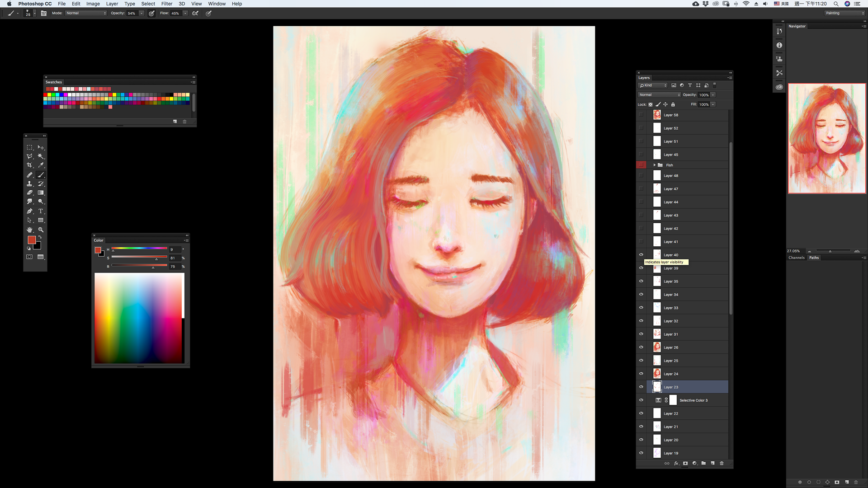Open the Filter menu
Image resolution: width=868 pixels, height=488 pixels.
[x=166, y=4]
